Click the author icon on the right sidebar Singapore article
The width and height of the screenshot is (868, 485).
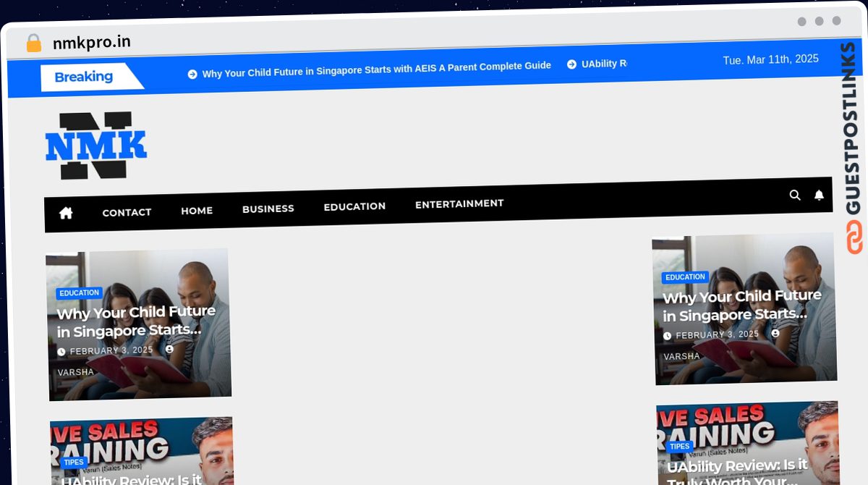tap(775, 333)
